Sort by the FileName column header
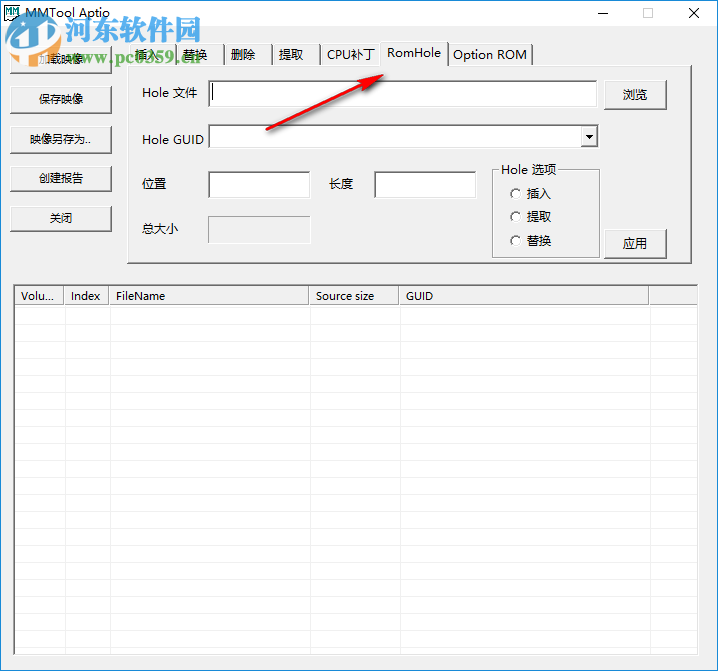The image size is (718, 671). click(208, 296)
